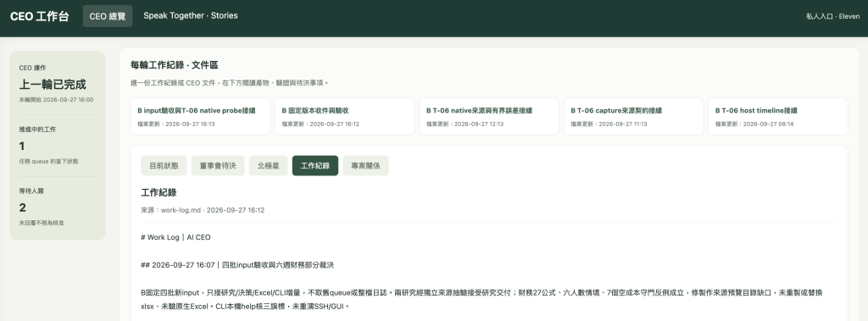
Task: Click the 每輪工作紀錄 · 文件區 heading
Action: click(174, 65)
